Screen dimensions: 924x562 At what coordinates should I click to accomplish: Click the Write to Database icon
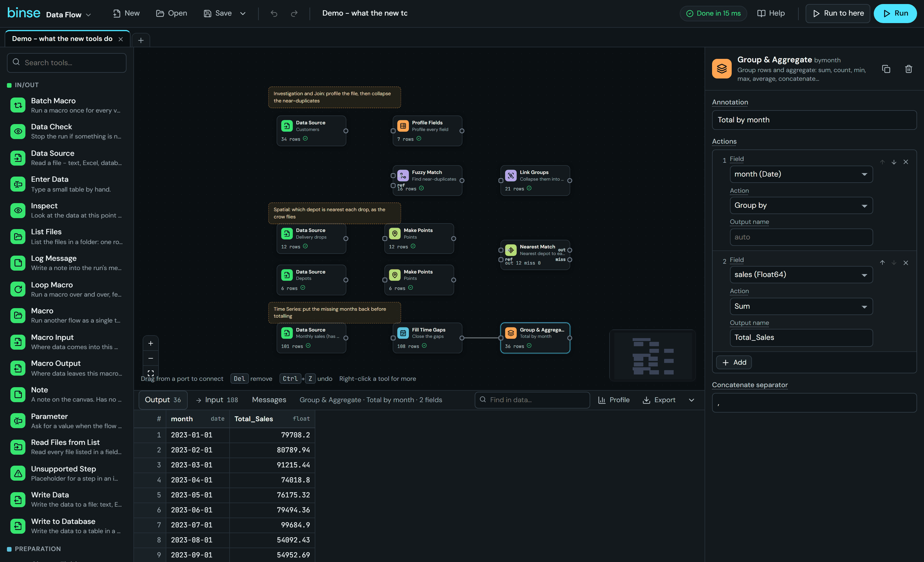click(18, 526)
